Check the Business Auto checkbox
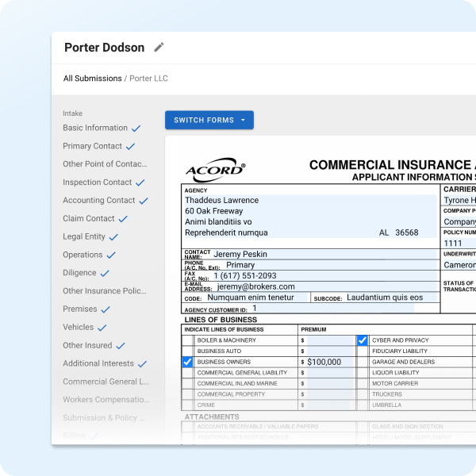This screenshot has height=476, width=476. (x=187, y=351)
